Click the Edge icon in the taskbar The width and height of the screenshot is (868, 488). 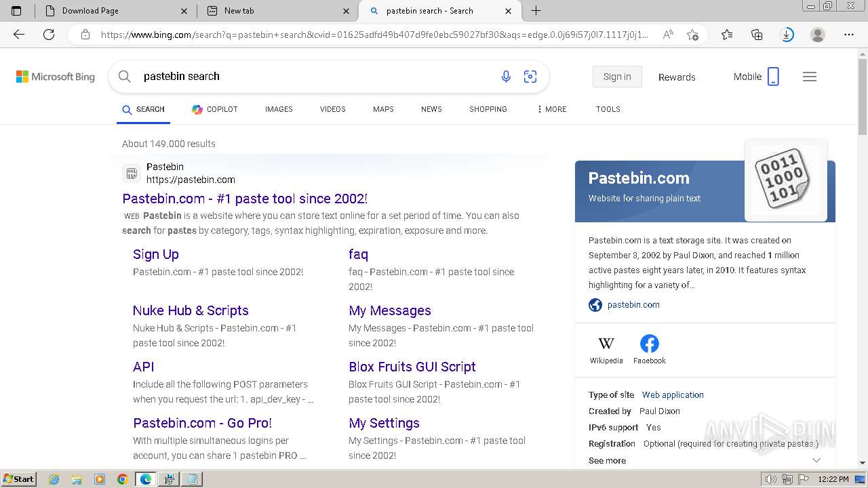click(x=145, y=479)
